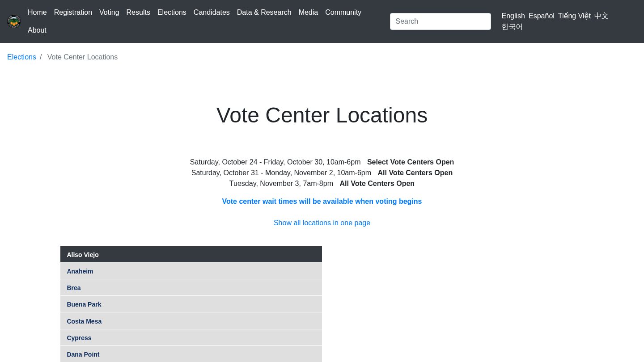Switch language to Español
Image resolution: width=644 pixels, height=362 pixels.
pyautogui.click(x=542, y=16)
